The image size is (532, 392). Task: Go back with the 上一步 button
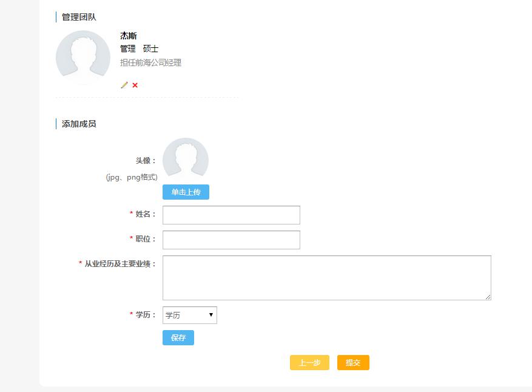[309, 362]
